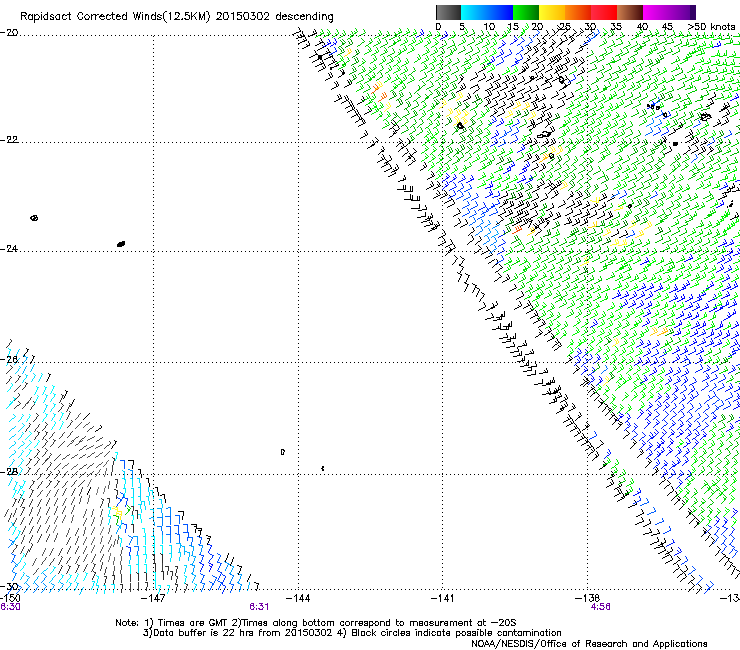Click the purple '6:30' time label
This screenshot has height=650, width=740.
pyautogui.click(x=10, y=607)
